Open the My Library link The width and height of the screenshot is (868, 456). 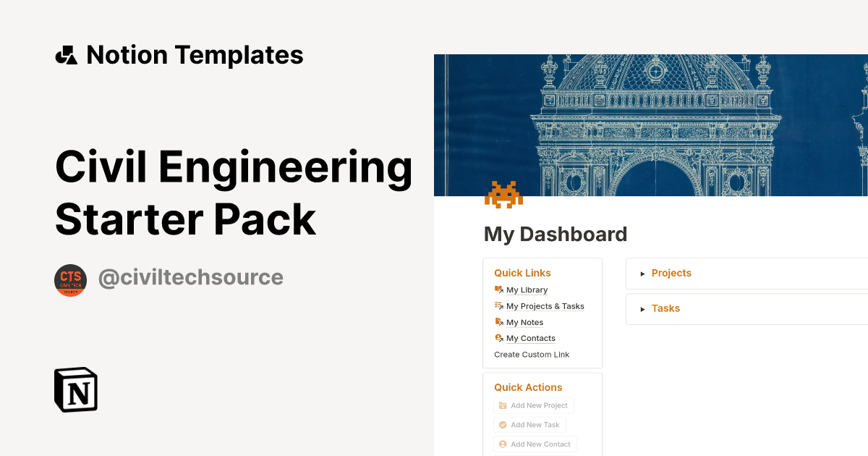click(x=527, y=290)
